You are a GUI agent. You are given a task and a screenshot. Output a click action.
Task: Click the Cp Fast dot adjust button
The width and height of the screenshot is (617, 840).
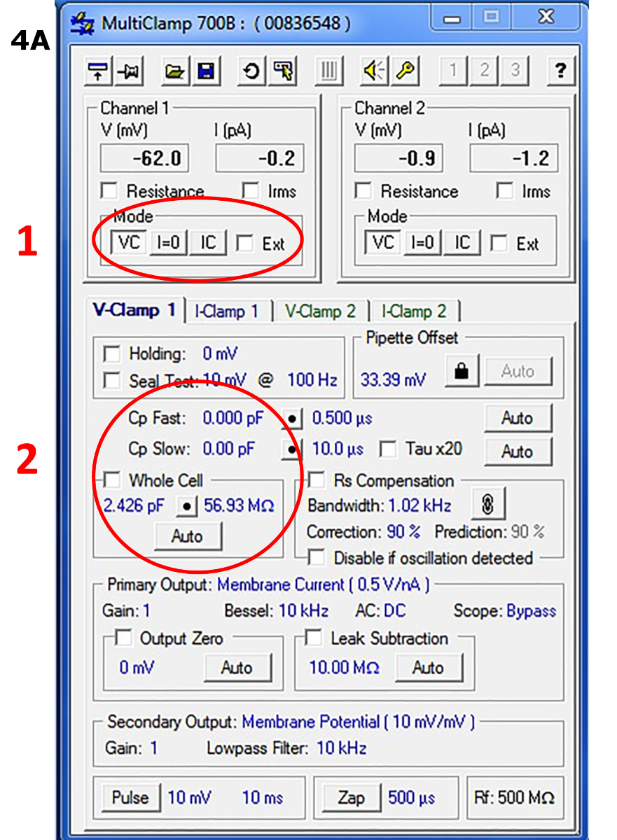pos(292,419)
